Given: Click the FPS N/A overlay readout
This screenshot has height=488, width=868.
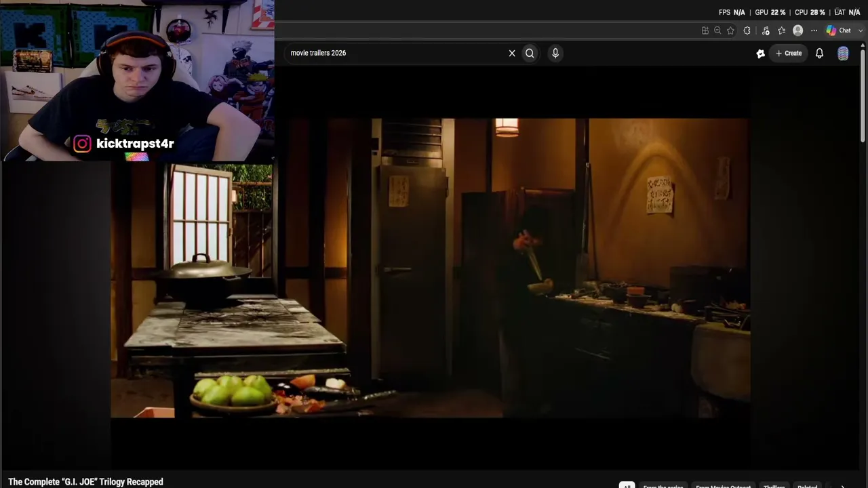Looking at the screenshot, I should [732, 12].
